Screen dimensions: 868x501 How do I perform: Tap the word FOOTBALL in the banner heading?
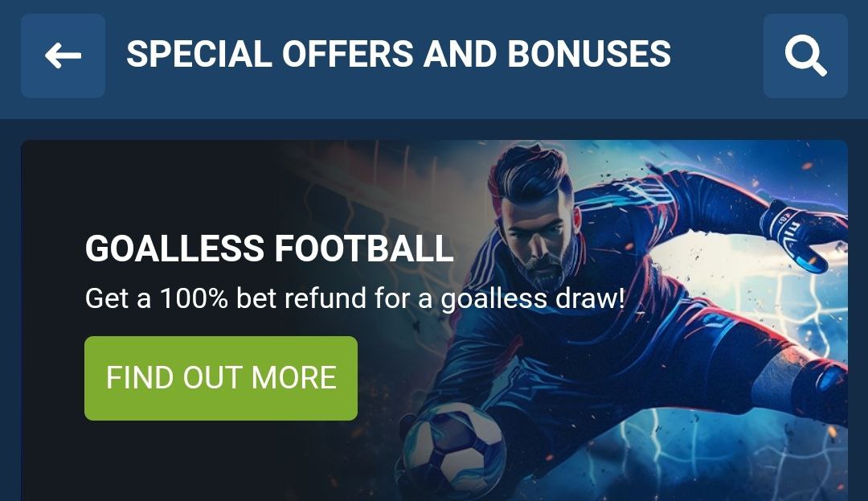(364, 248)
